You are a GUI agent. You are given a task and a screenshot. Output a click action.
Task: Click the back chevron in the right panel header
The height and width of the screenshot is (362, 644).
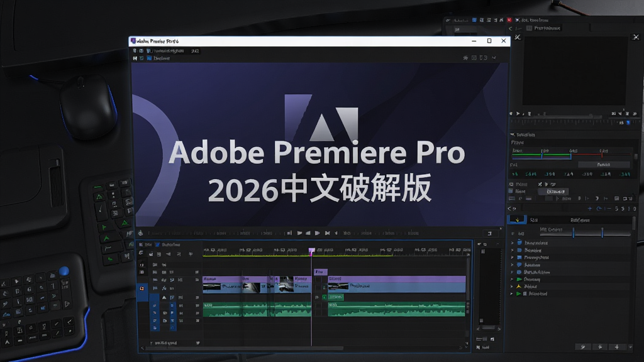pos(511,28)
